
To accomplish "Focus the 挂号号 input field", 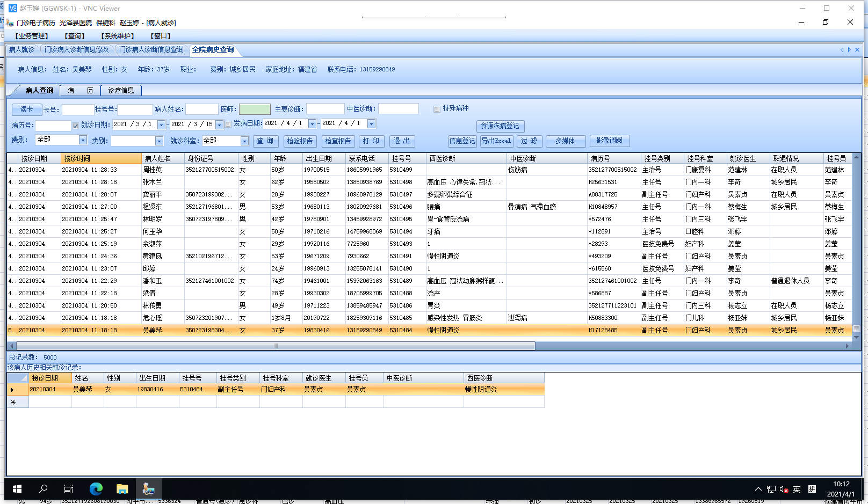I will (135, 110).
